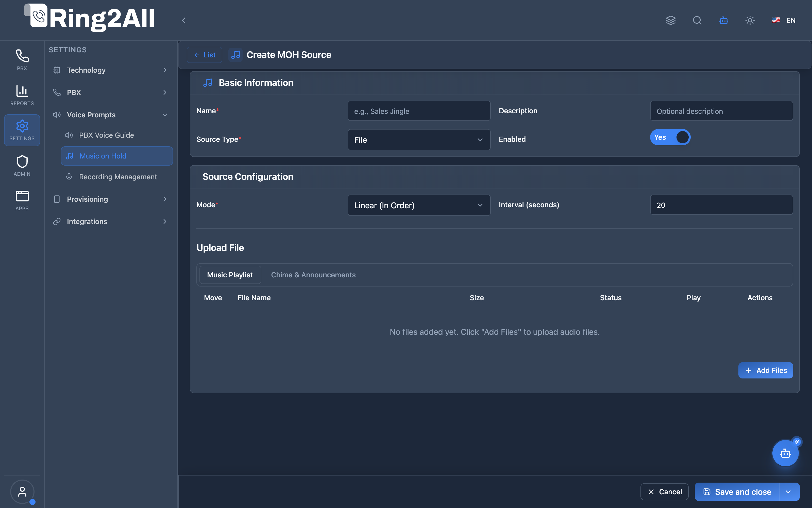Open the Apps section icon
The height and width of the screenshot is (508, 812).
click(22, 201)
